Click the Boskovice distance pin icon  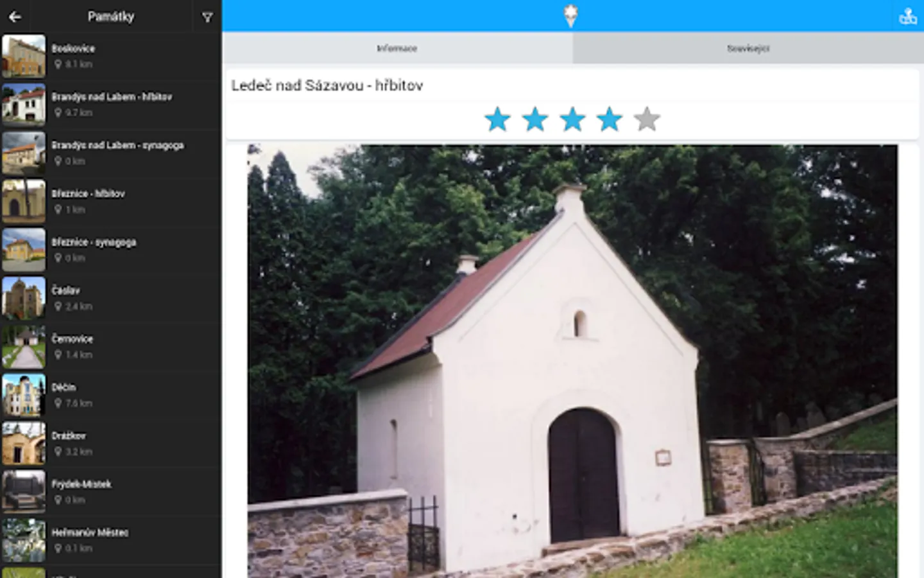point(58,64)
